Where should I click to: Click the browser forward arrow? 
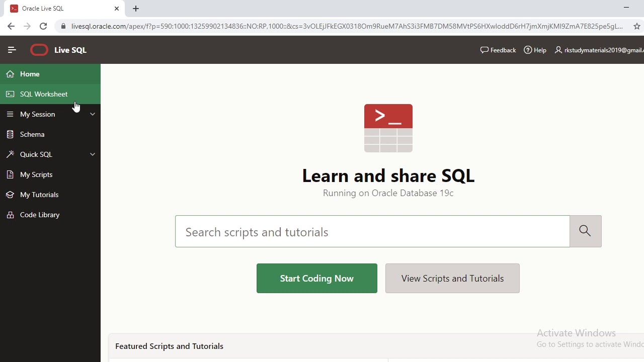(x=27, y=26)
